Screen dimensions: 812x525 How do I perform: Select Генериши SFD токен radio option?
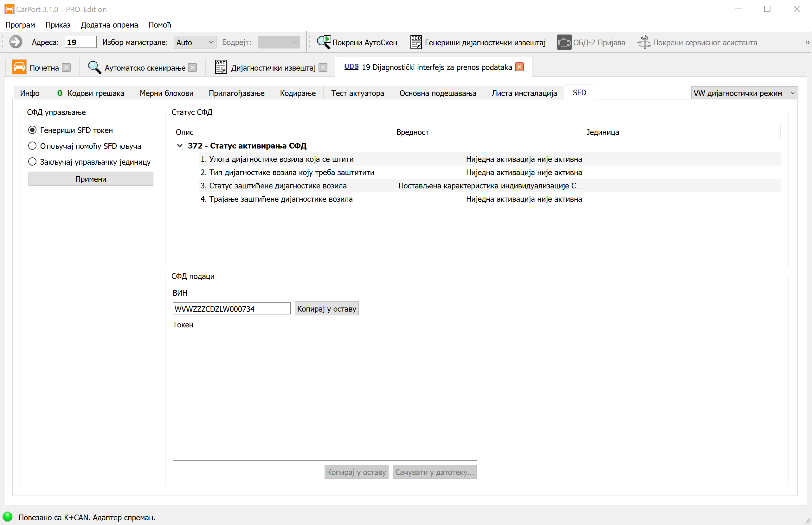tap(32, 130)
